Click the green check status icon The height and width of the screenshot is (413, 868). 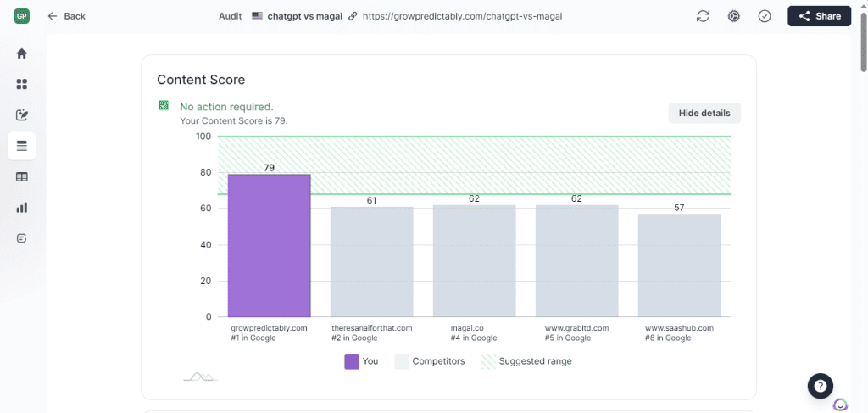164,105
